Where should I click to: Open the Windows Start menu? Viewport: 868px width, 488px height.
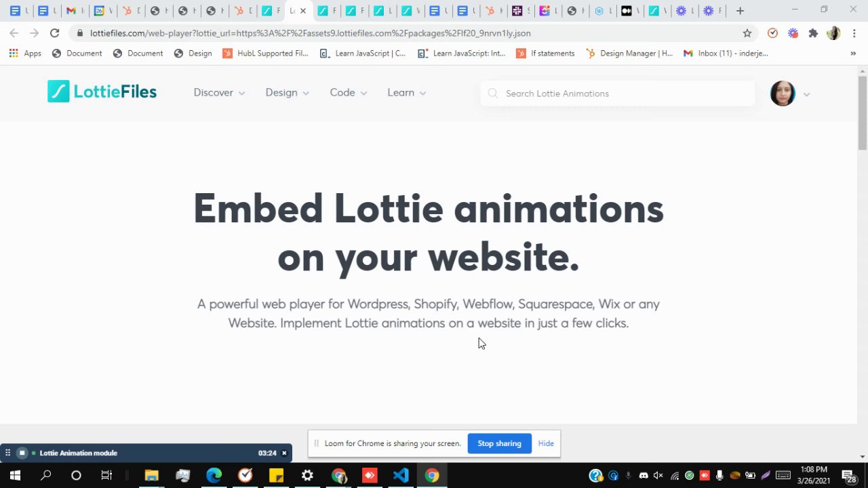(x=15, y=475)
